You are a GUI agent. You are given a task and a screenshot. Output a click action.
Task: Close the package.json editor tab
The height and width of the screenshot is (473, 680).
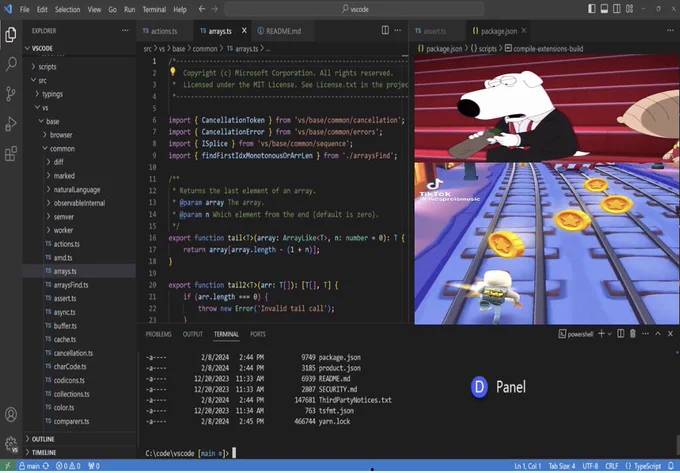pyautogui.click(x=523, y=30)
